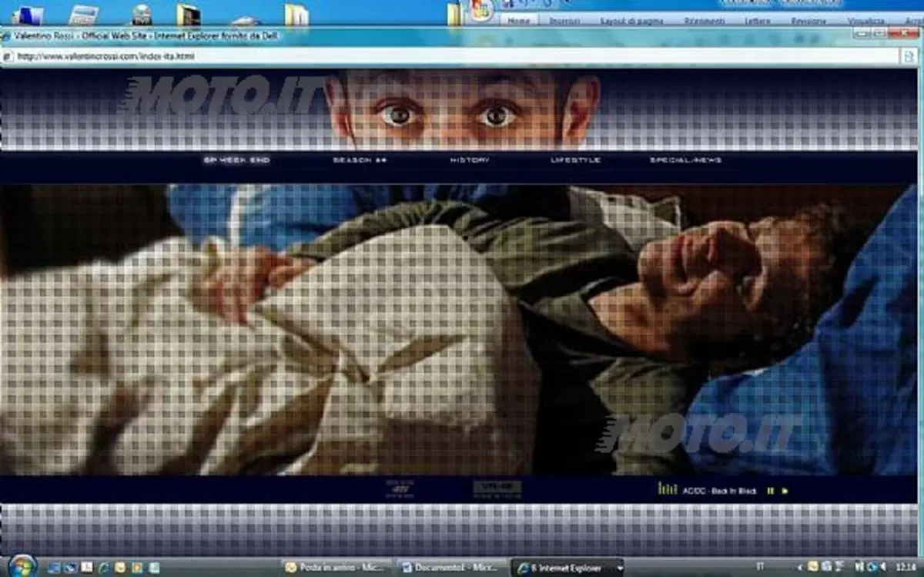Image resolution: width=924 pixels, height=577 pixels.
Task: Click the Word Office button orb
Action: coord(483,11)
